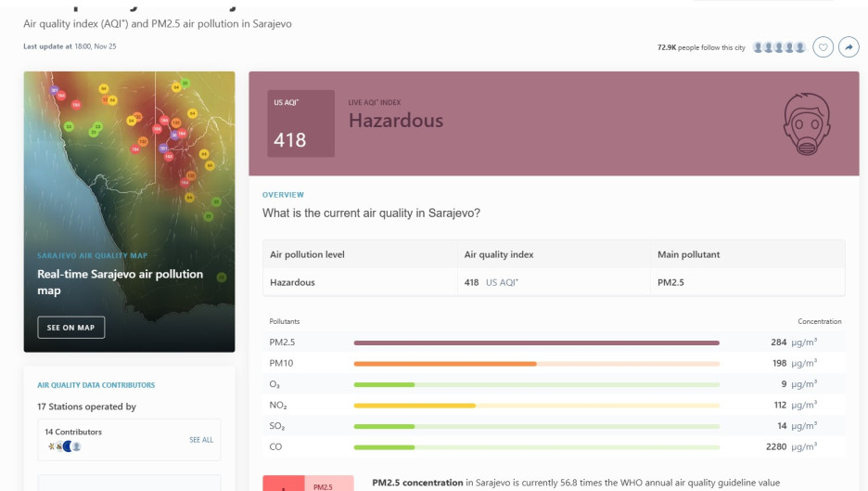The height and width of the screenshot is (491, 868).
Task: Select the SO₂ pollutant row
Action: click(554, 426)
